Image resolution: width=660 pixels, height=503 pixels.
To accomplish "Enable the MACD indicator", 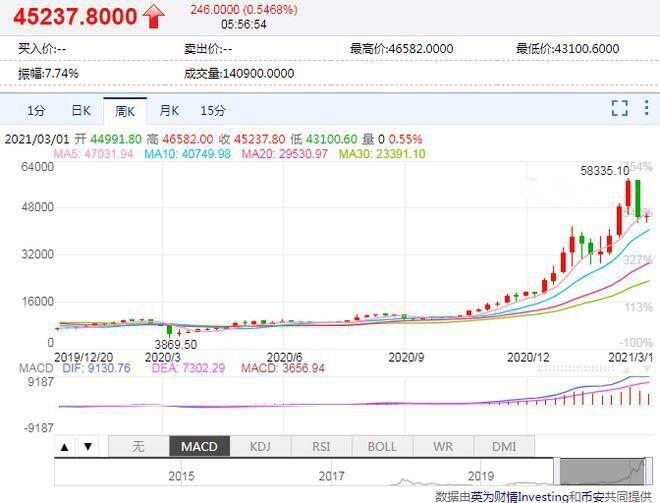I will (200, 446).
